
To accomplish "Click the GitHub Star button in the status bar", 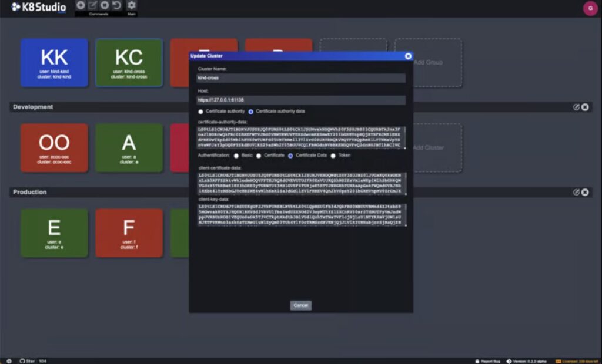I will [x=27, y=361].
